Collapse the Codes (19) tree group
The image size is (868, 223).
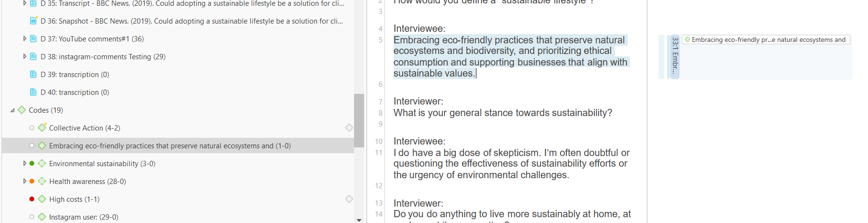[13, 110]
